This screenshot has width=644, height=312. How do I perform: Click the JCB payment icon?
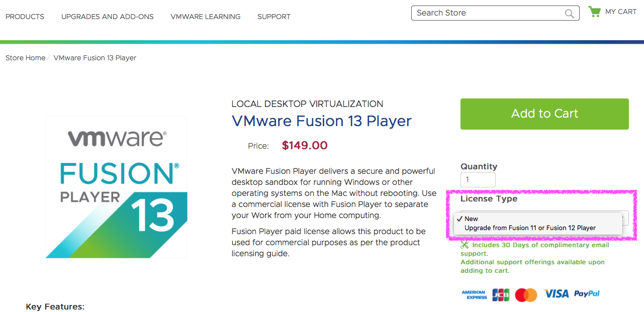500,294
